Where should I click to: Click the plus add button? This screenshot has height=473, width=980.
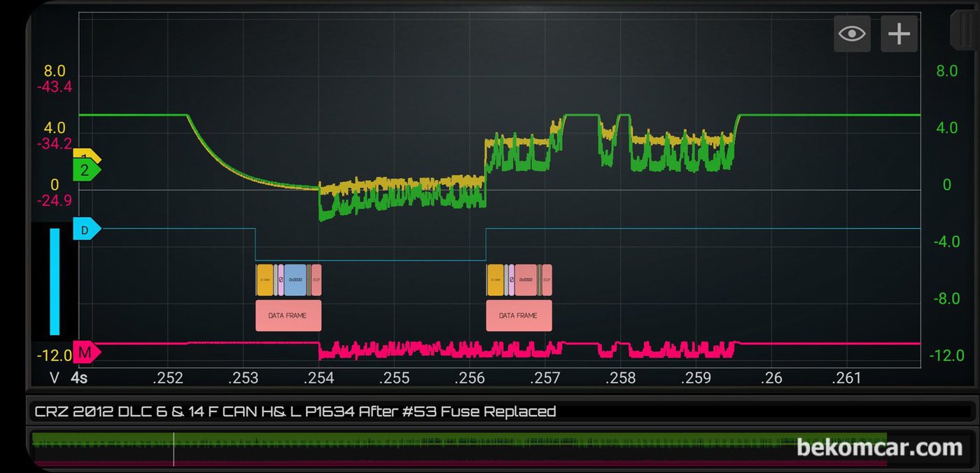pyautogui.click(x=899, y=34)
